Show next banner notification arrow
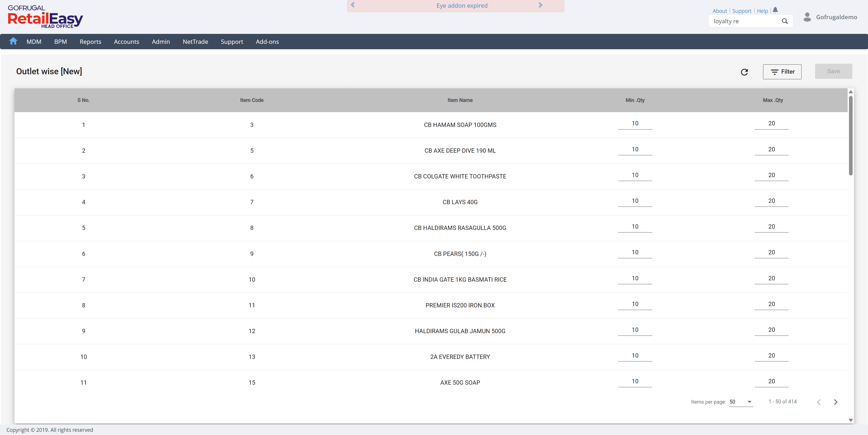The image size is (868, 435). click(x=540, y=5)
